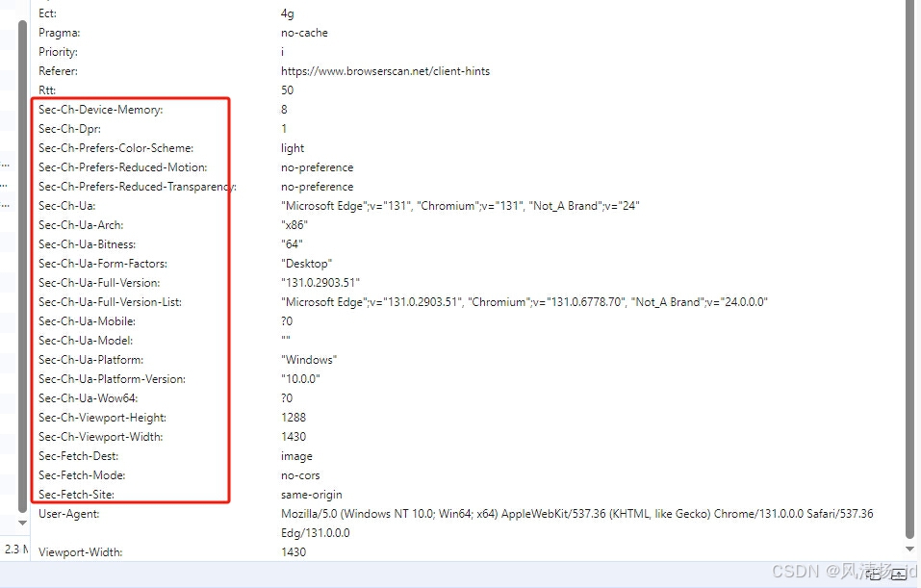Click the Sec-Ch-Device-Memory value of 8
This screenshot has width=921, height=588.
[x=283, y=109]
